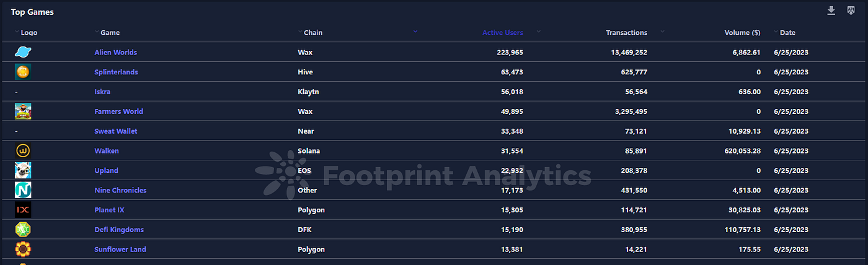
Task: Click the Planet IX logo
Action: click(23, 210)
